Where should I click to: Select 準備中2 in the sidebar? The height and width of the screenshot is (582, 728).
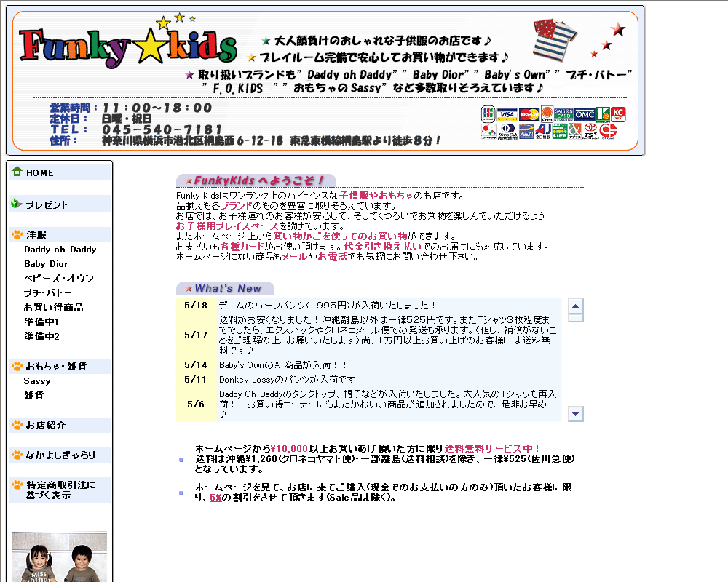coord(41,336)
